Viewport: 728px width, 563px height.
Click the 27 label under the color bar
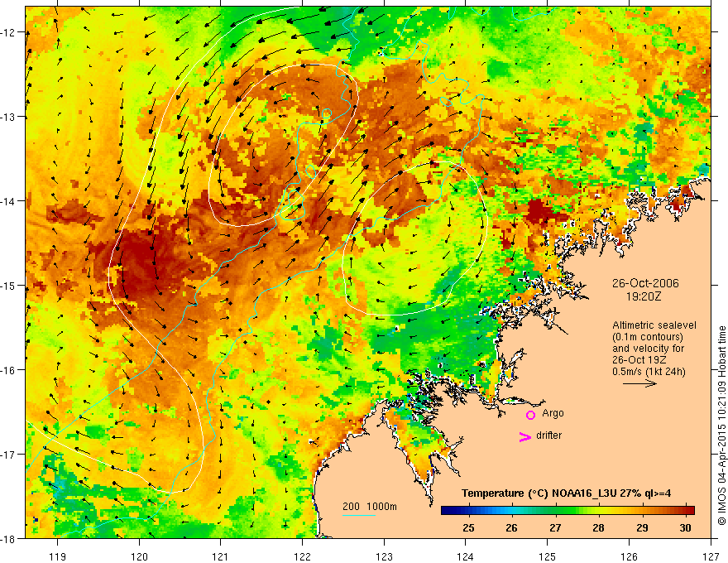tap(555, 527)
